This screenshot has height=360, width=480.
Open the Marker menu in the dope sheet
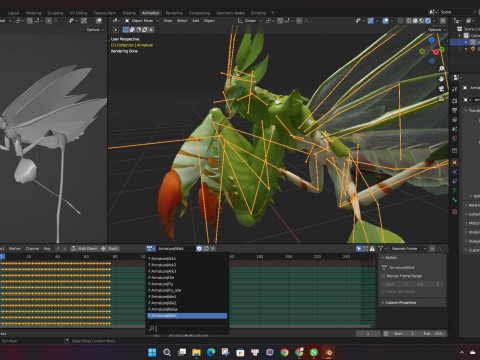[15, 248]
